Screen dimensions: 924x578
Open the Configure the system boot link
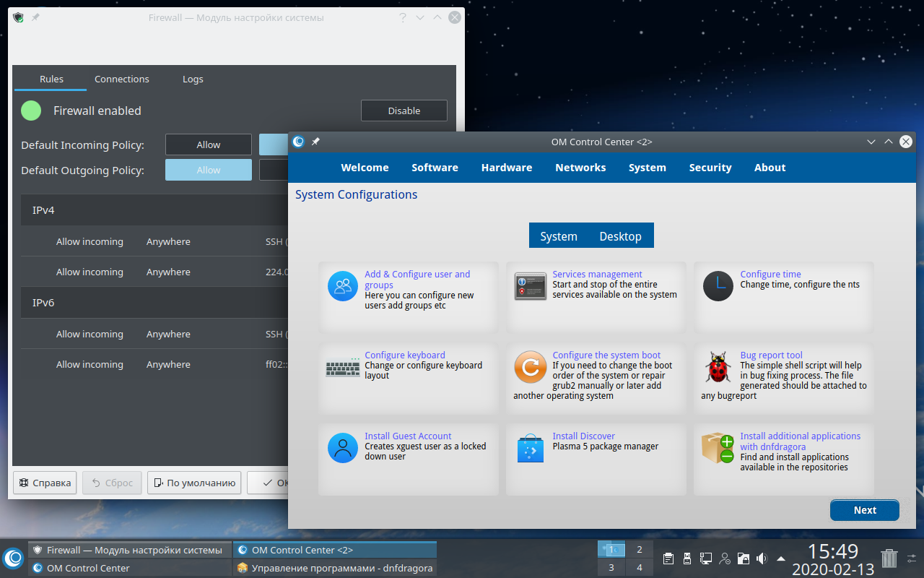tap(606, 355)
